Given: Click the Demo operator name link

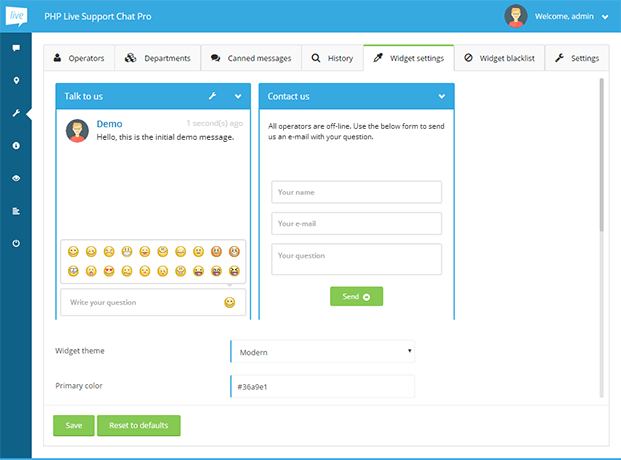Looking at the screenshot, I should [x=109, y=124].
